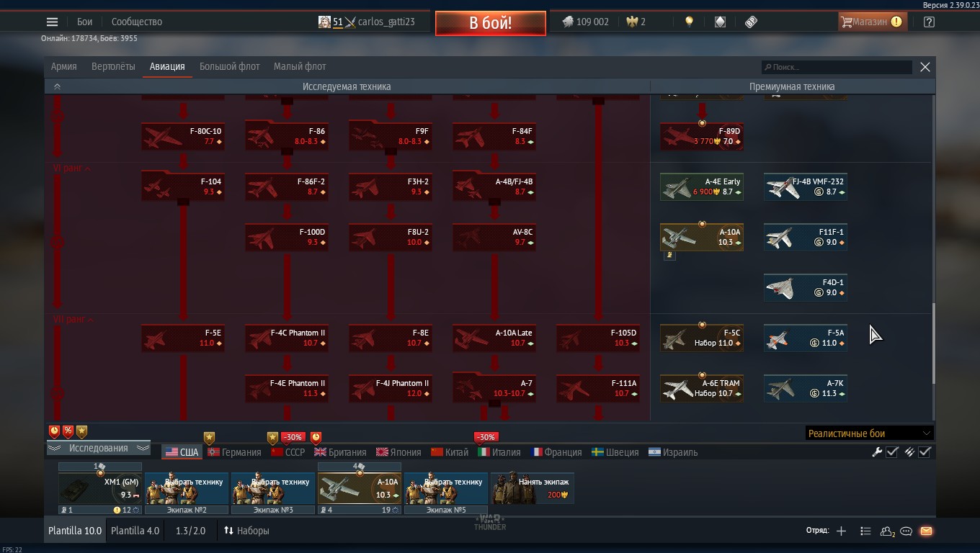Open the Сообщество menu

click(137, 22)
